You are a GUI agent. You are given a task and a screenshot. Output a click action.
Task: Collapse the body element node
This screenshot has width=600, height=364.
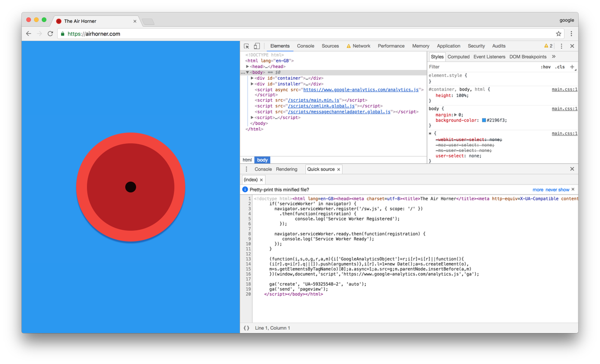pos(247,72)
